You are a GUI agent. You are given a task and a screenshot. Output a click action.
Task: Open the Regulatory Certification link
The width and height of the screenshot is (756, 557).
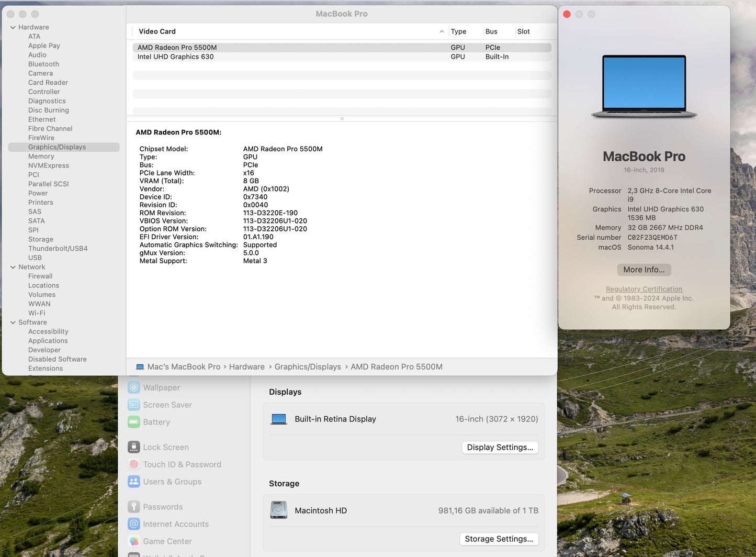[644, 288]
